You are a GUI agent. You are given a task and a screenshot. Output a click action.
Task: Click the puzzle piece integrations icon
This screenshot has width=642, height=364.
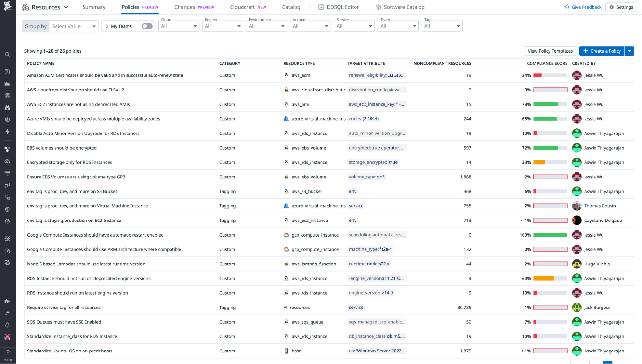tap(7, 301)
